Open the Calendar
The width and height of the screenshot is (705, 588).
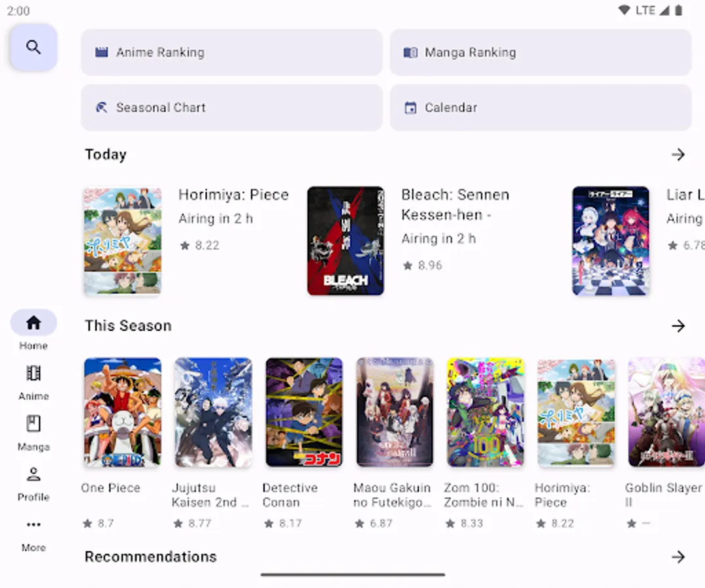click(540, 107)
